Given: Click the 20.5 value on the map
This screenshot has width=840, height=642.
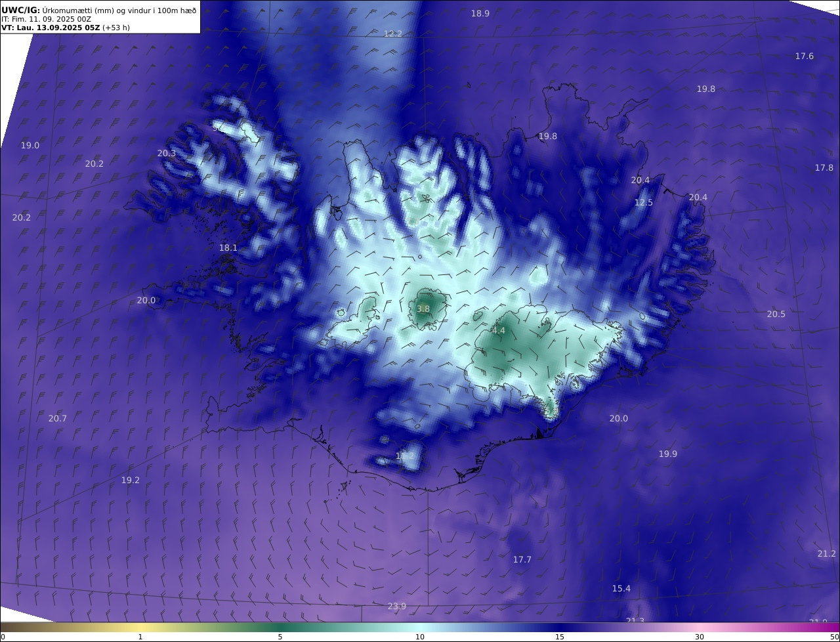Looking at the screenshot, I should tap(776, 314).
